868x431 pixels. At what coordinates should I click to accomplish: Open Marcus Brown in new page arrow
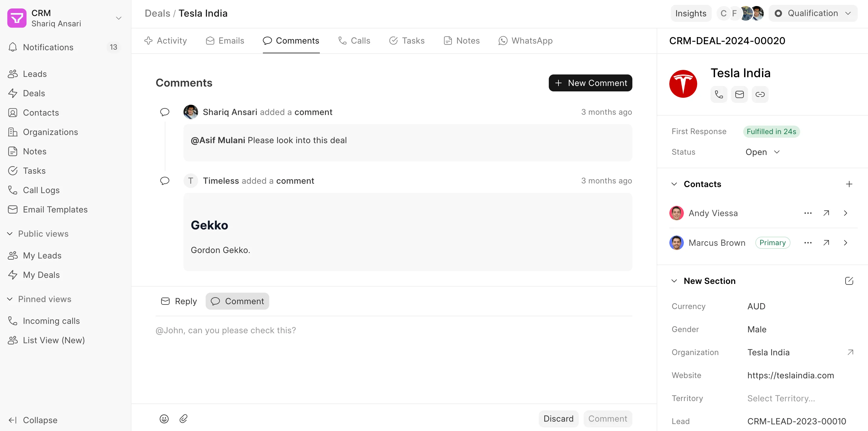[826, 242]
